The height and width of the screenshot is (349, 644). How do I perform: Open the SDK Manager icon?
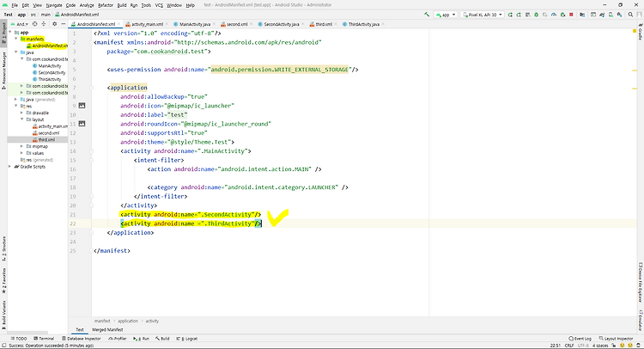[x=619, y=15]
